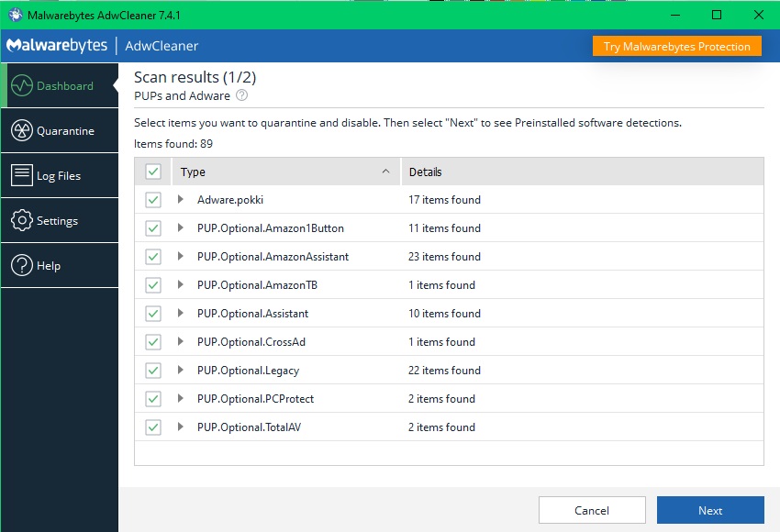Select the PUP.Optional.Legacy name text
This screenshot has width=780, height=532.
(249, 371)
